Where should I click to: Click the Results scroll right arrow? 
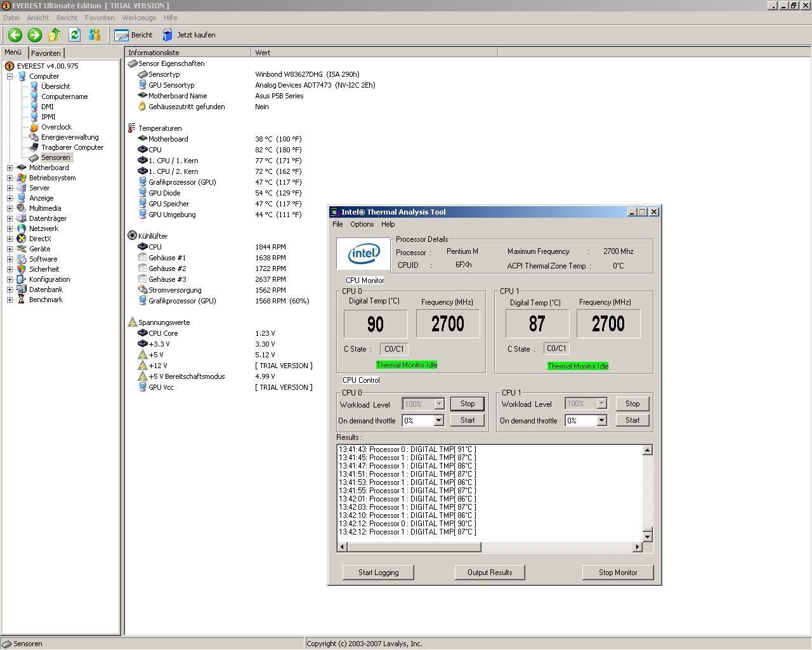click(x=638, y=547)
